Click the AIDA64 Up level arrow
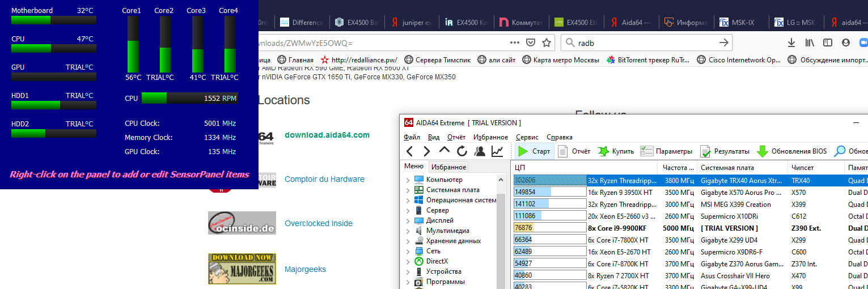The image size is (868, 289). pyautogui.click(x=444, y=151)
